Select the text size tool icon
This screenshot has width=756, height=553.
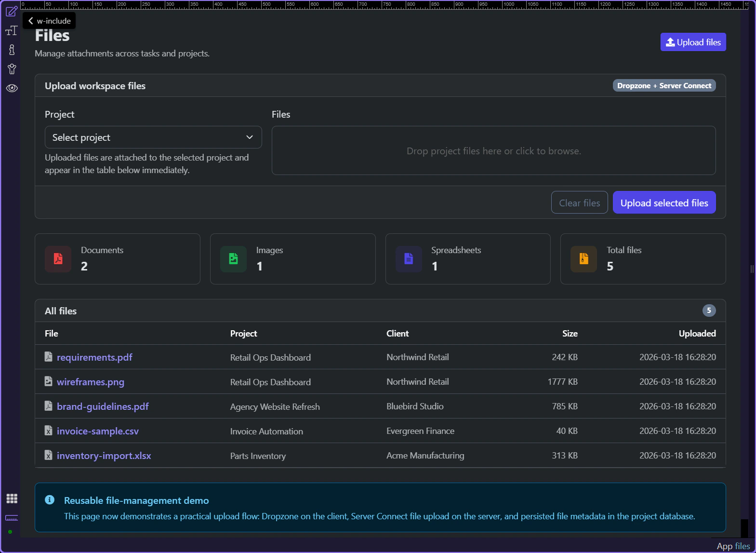[x=12, y=31]
